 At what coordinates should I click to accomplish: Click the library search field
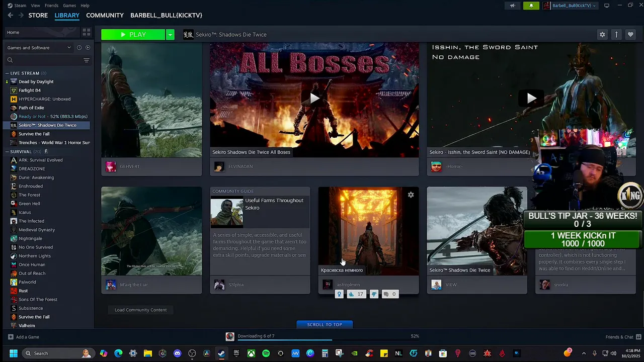tap(43, 60)
